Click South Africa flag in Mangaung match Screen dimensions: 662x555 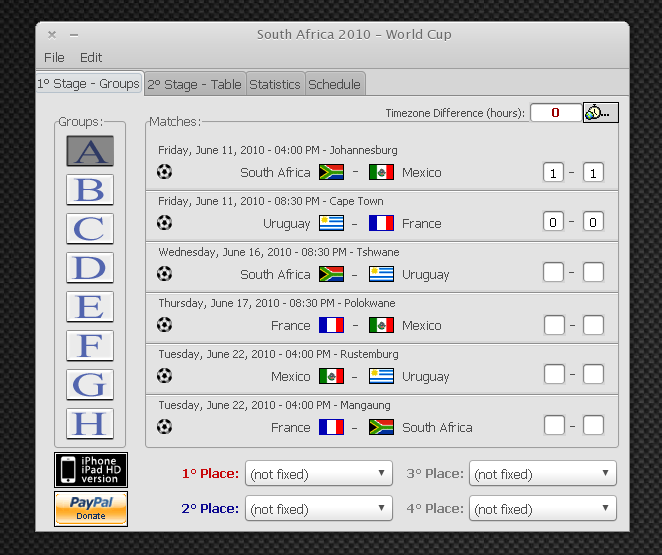381,427
